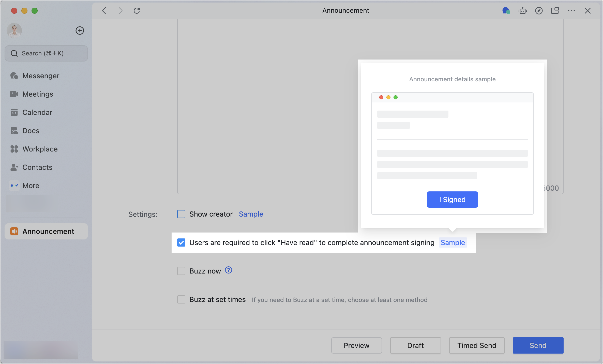Image resolution: width=603 pixels, height=364 pixels.
Task: Go back with the left arrow icon
Action: click(104, 11)
